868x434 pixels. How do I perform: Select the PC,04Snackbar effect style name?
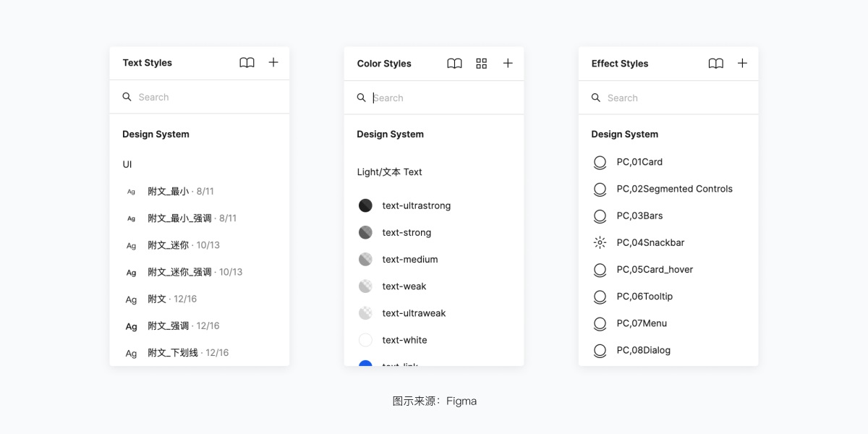pos(650,242)
